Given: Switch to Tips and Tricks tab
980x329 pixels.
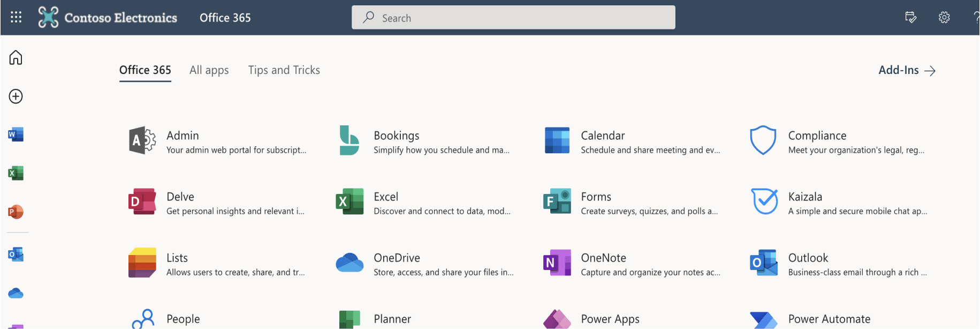Looking at the screenshot, I should (284, 70).
